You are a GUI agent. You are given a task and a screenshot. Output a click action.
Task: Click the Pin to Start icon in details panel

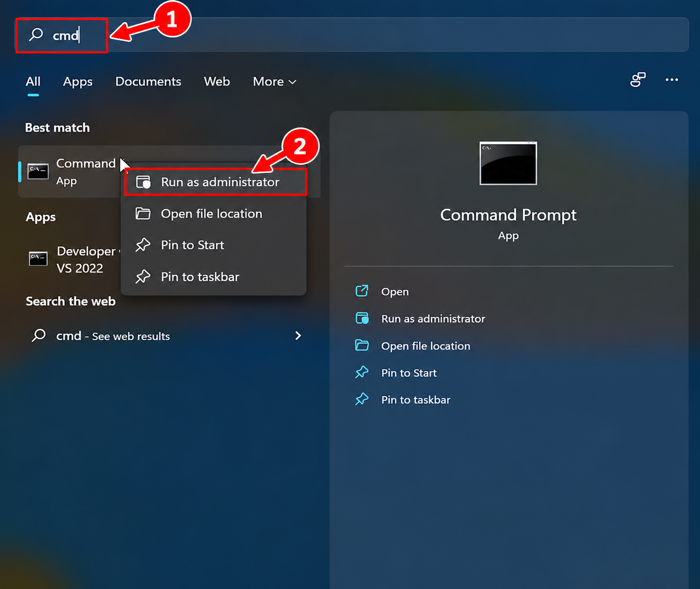[x=362, y=373]
